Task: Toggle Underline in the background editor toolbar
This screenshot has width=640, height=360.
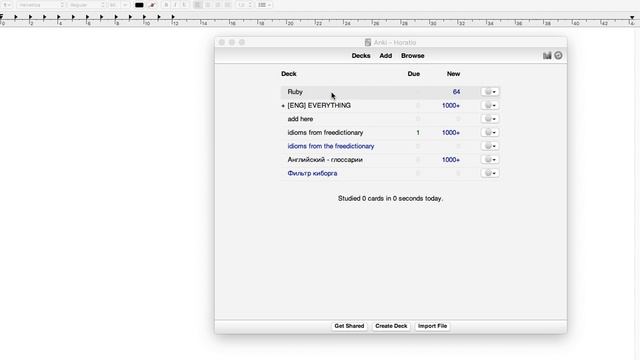Action: (184, 5)
